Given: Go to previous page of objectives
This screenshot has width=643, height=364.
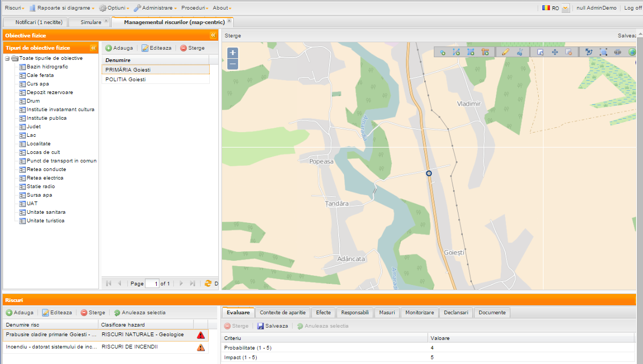Looking at the screenshot, I should (119, 283).
